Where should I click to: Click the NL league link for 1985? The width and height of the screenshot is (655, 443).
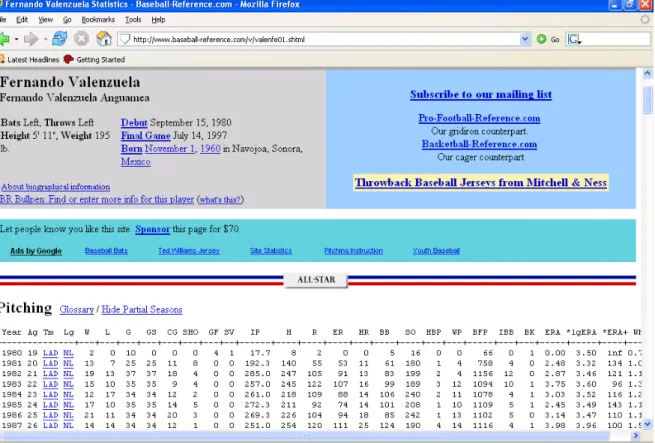(69, 405)
